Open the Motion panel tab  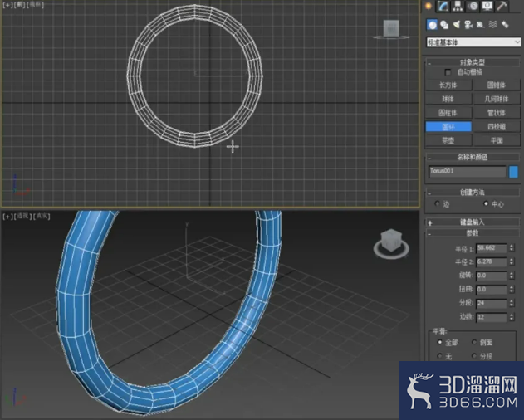(473, 7)
